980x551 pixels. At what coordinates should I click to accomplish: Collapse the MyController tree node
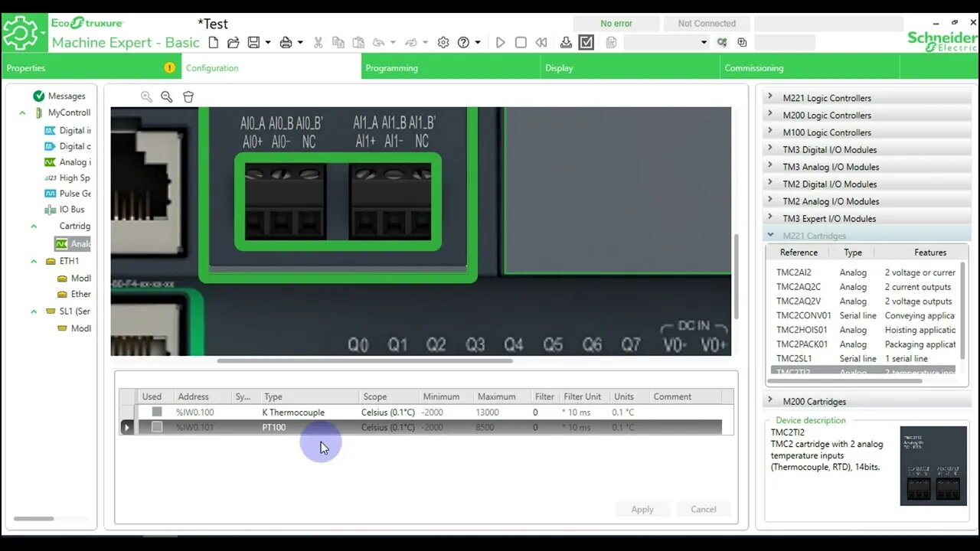[22, 112]
